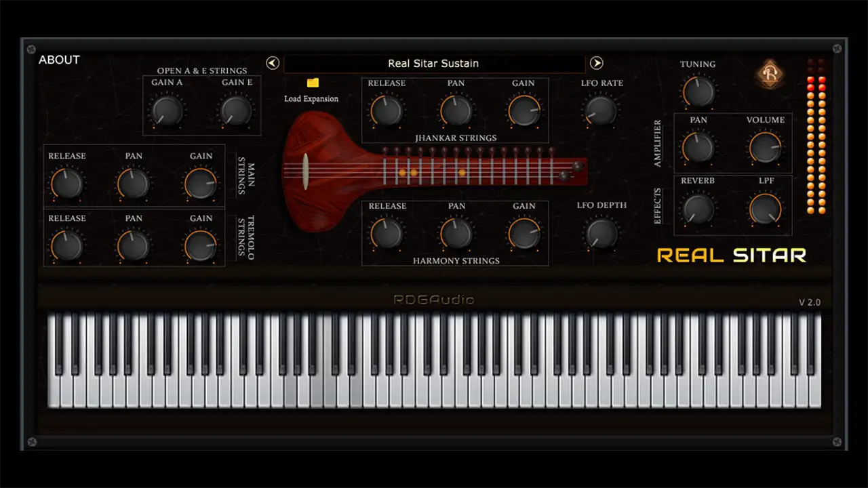
Task: Click the Amplifier VOLUME knob
Action: (x=766, y=147)
